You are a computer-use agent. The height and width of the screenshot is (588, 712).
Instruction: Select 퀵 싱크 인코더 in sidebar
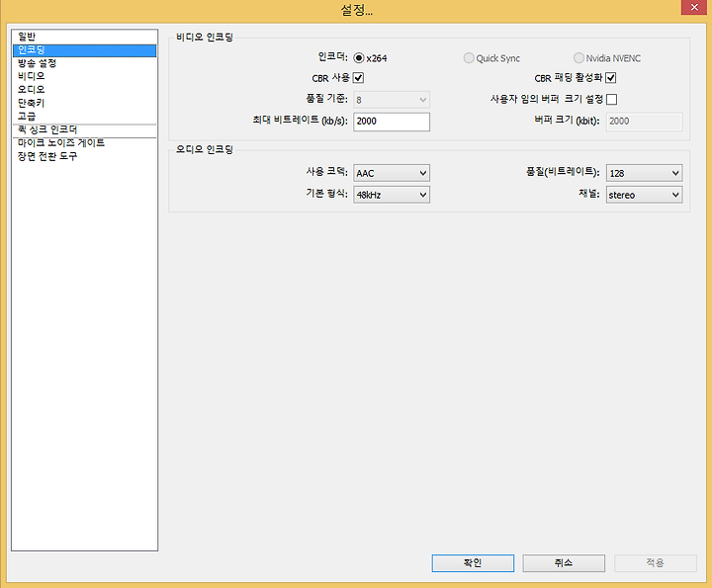click(84, 130)
